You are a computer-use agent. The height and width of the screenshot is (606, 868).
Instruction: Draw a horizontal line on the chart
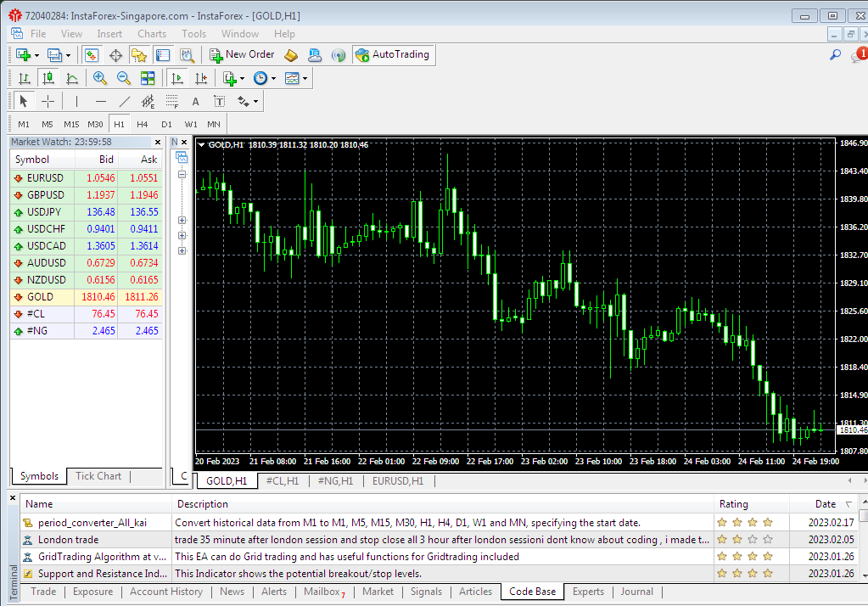[101, 101]
